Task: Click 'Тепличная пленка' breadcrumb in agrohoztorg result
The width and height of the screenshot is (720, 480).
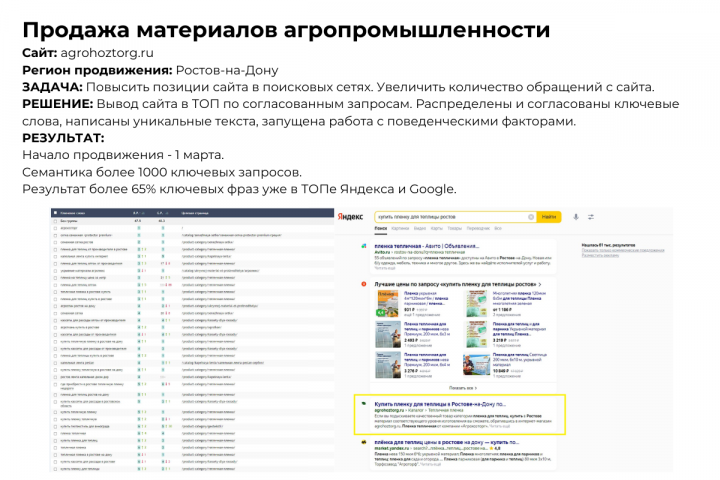Action: 445,410
